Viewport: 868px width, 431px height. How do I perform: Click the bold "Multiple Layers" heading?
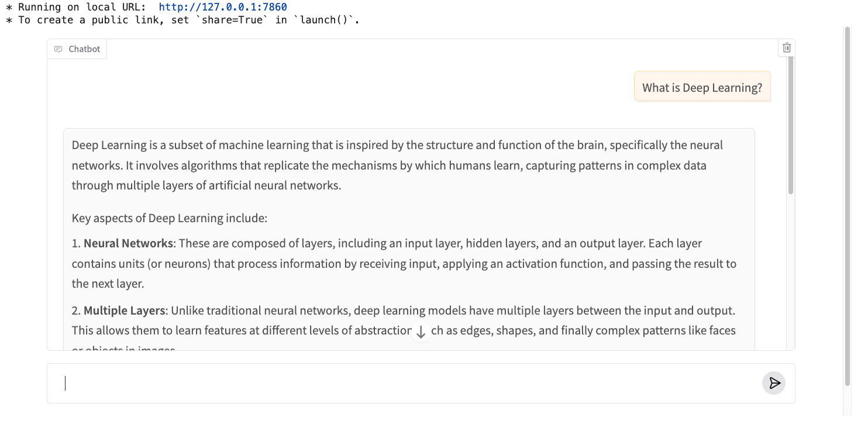coord(125,311)
